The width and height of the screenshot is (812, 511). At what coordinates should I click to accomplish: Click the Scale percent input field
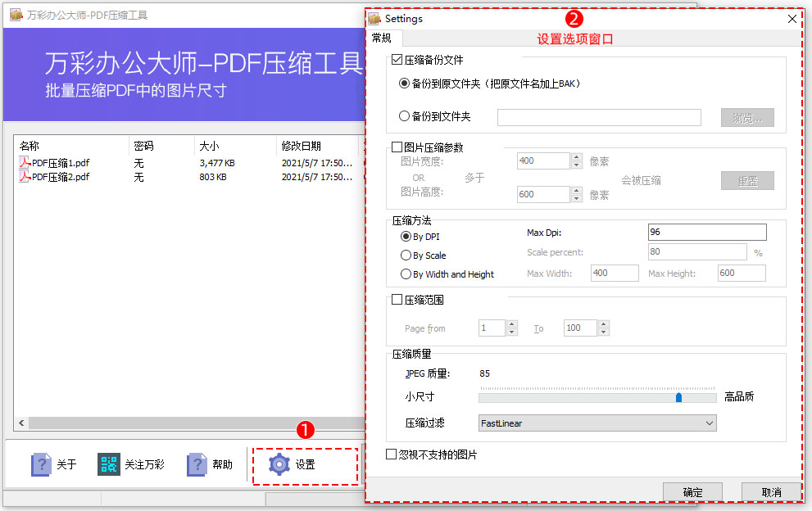click(x=697, y=251)
